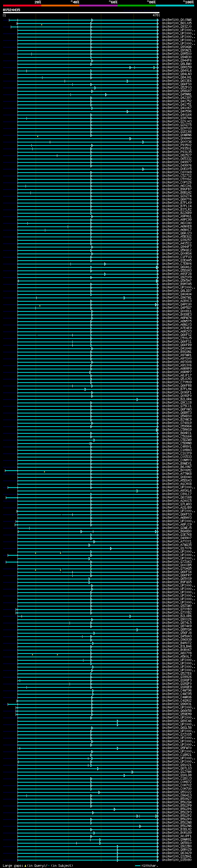
Task: Select hit label UniRef100_Q7ZU63
Action: coord(177,562)
